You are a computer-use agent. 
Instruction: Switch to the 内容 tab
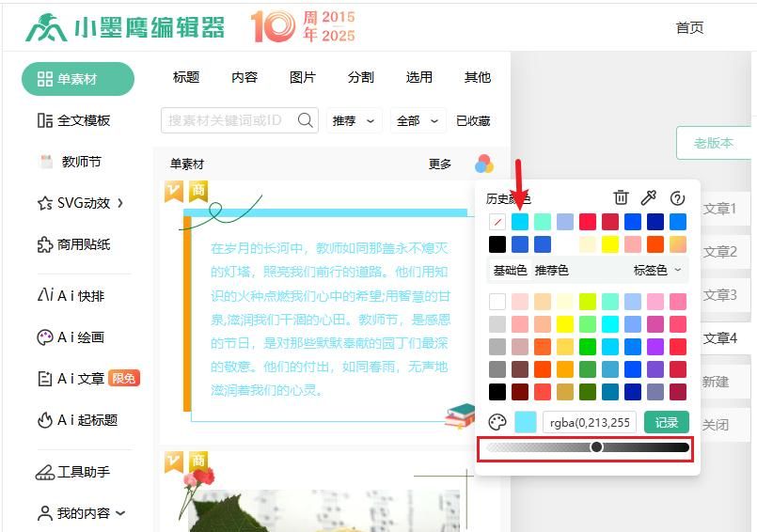(x=244, y=77)
